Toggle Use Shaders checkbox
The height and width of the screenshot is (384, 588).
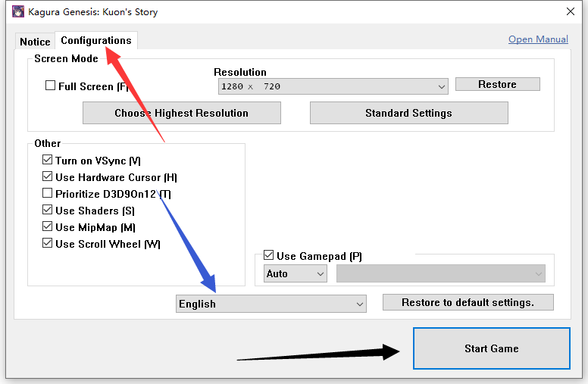point(48,211)
